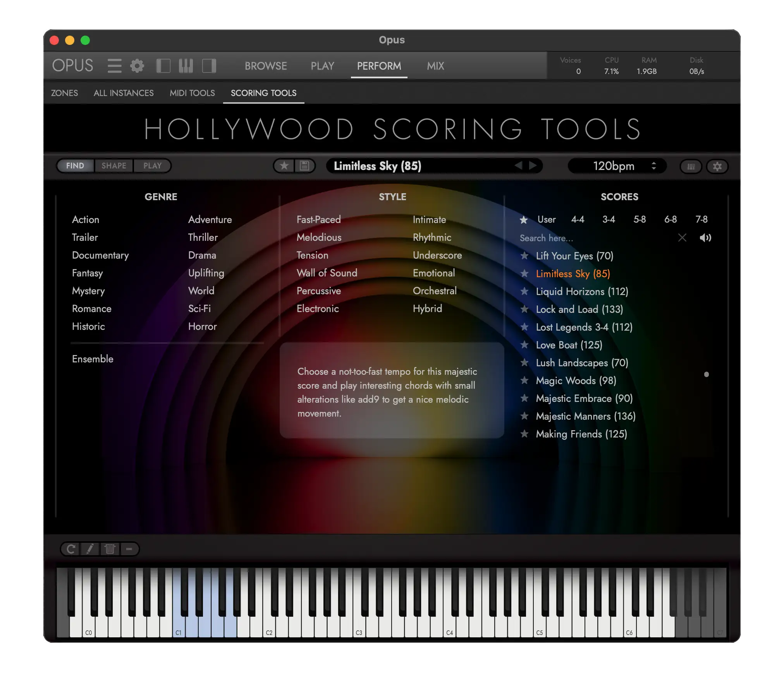Click the trash delete icon above keyboard

(110, 549)
